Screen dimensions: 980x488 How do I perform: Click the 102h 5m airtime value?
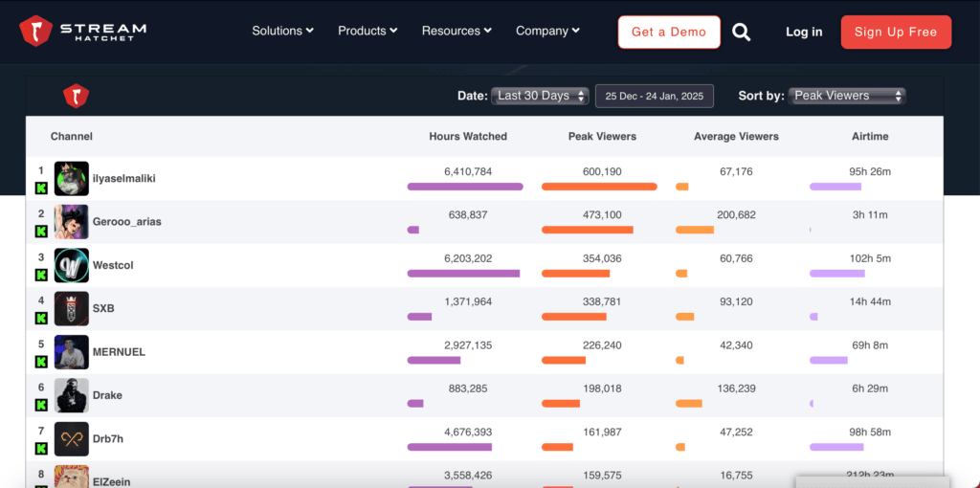click(870, 258)
